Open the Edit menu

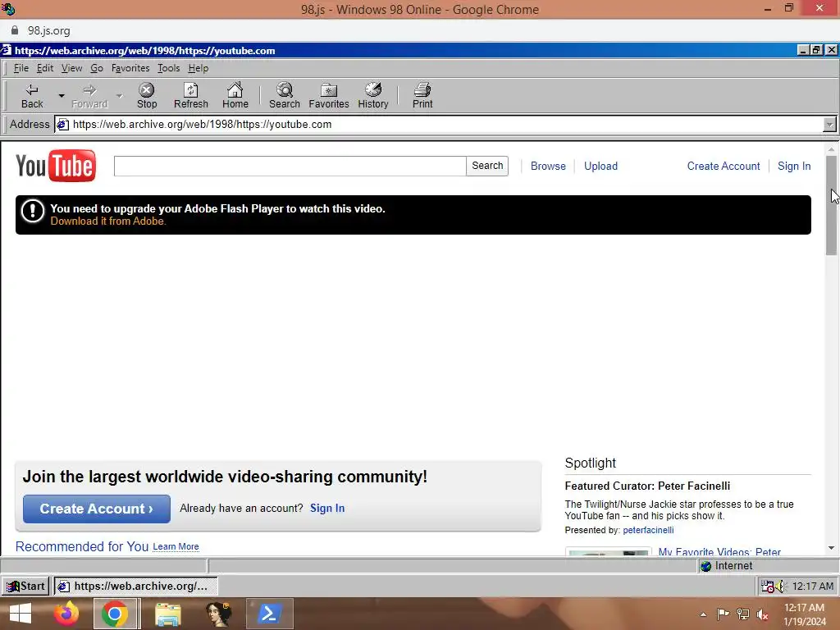(45, 68)
